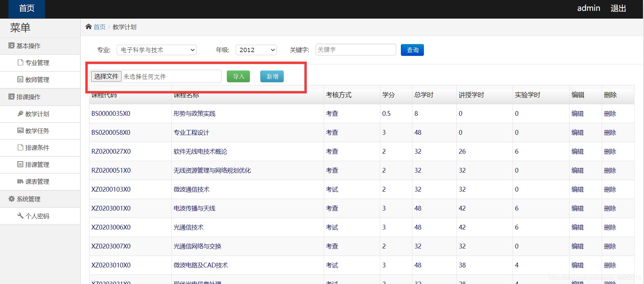The width and height of the screenshot is (644, 284).
Task: Edit the 微波通信技术 course row
Action: [x=577, y=190]
